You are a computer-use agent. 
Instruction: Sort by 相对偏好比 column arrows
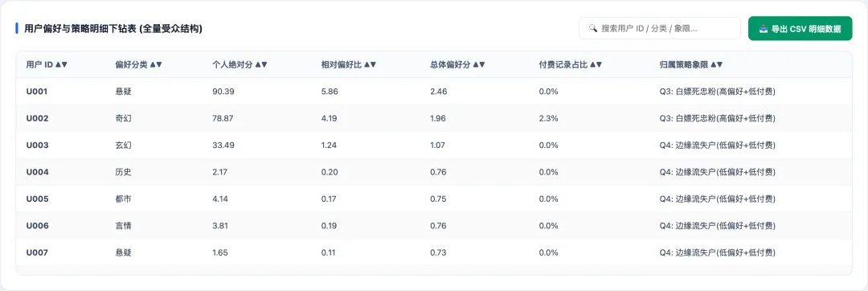[x=370, y=64]
